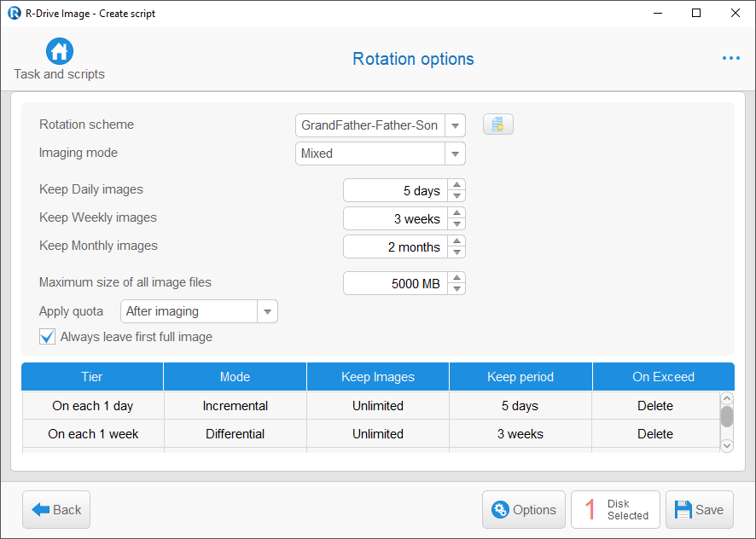
Task: Click the Differential mode cell
Action: 236,434
